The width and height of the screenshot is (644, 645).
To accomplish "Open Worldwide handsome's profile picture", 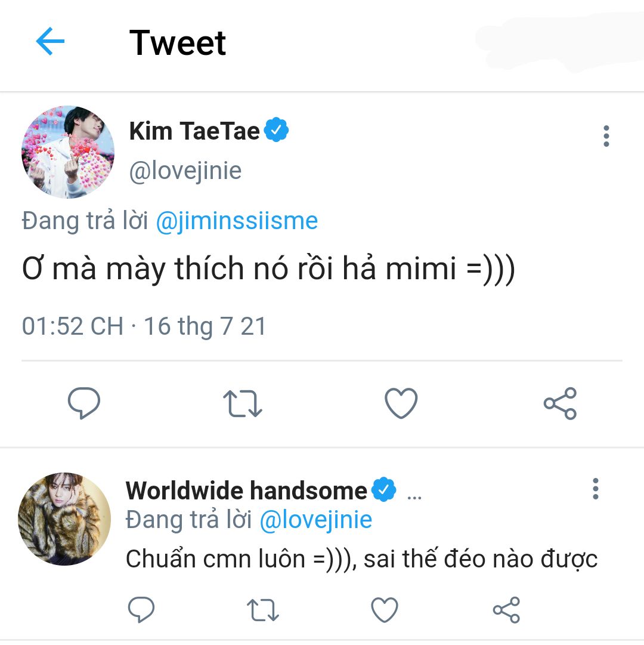I will (x=64, y=519).
